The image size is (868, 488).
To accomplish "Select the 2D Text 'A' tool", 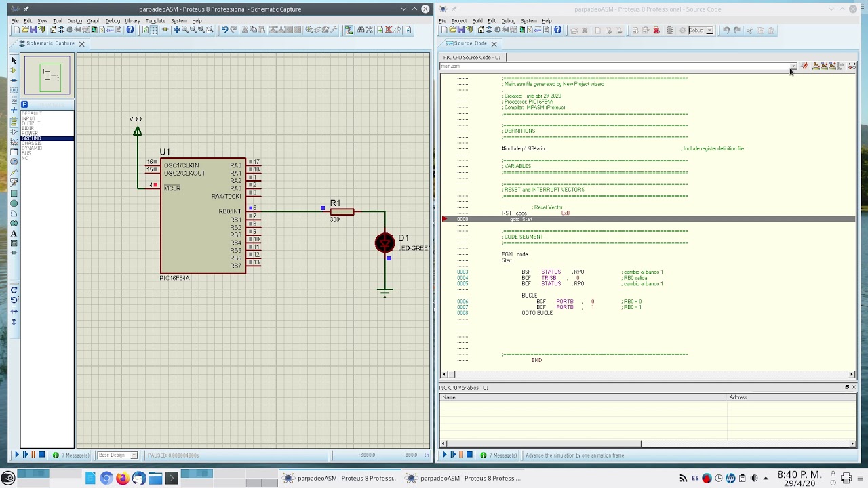I will [14, 233].
